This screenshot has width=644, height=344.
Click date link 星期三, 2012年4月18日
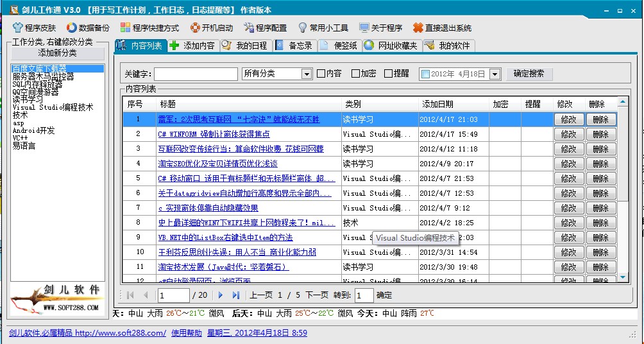coord(257,333)
